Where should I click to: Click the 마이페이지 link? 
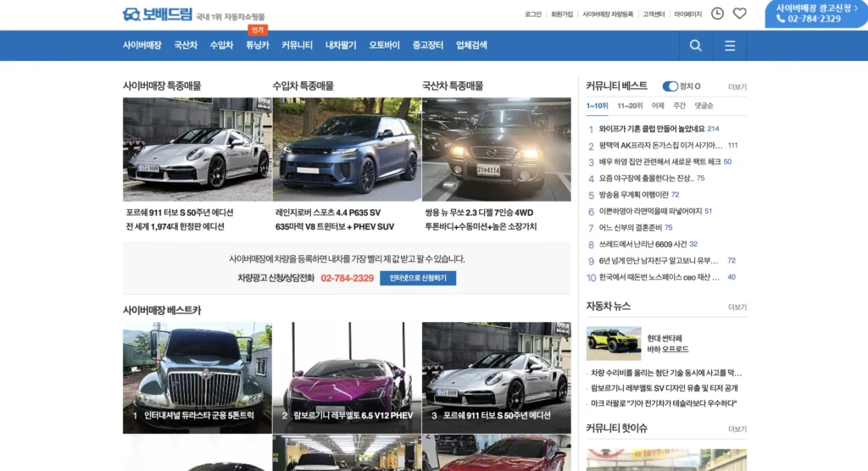click(x=687, y=14)
